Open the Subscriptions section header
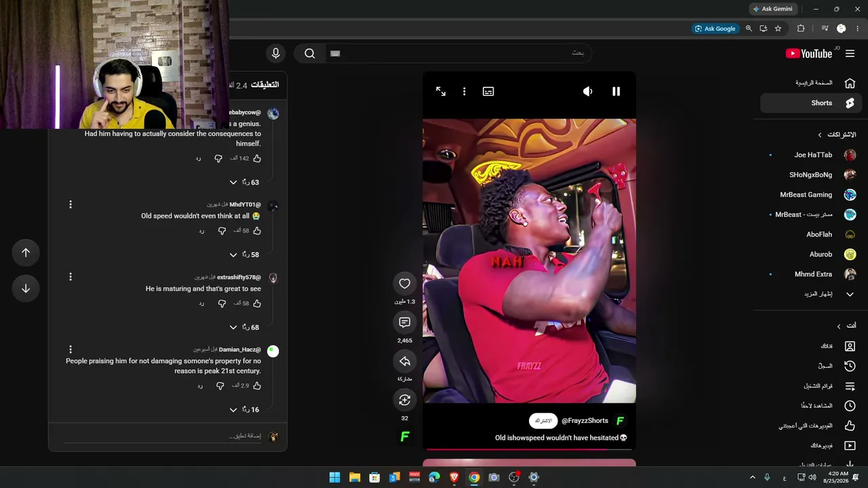Image resolution: width=868 pixels, height=488 pixels. click(x=837, y=135)
